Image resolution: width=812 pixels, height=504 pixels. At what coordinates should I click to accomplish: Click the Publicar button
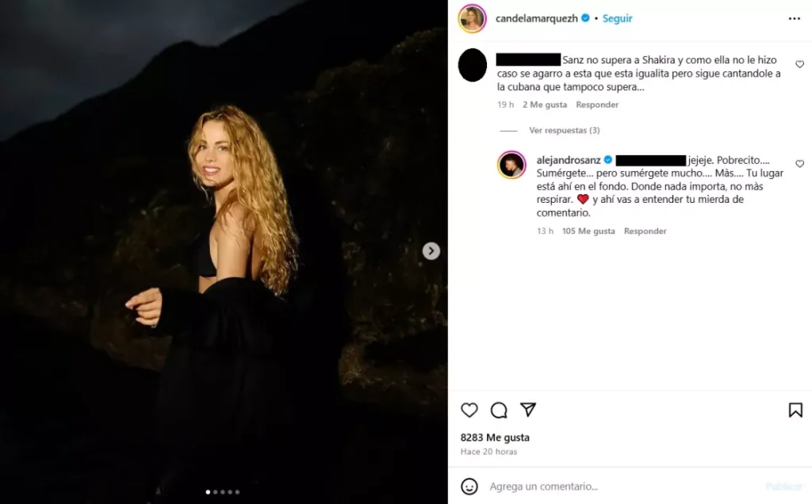point(783,487)
